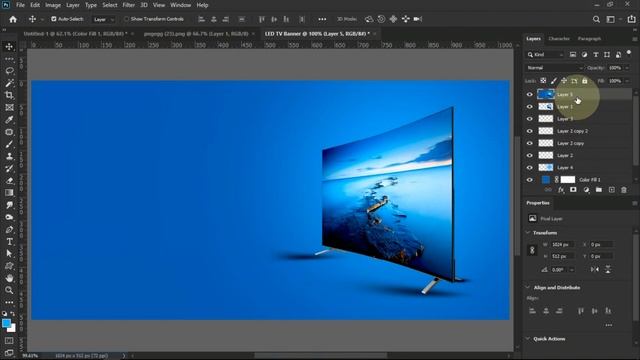The image size is (640, 360).
Task: Select the Zoom tool
Action: point(9,290)
